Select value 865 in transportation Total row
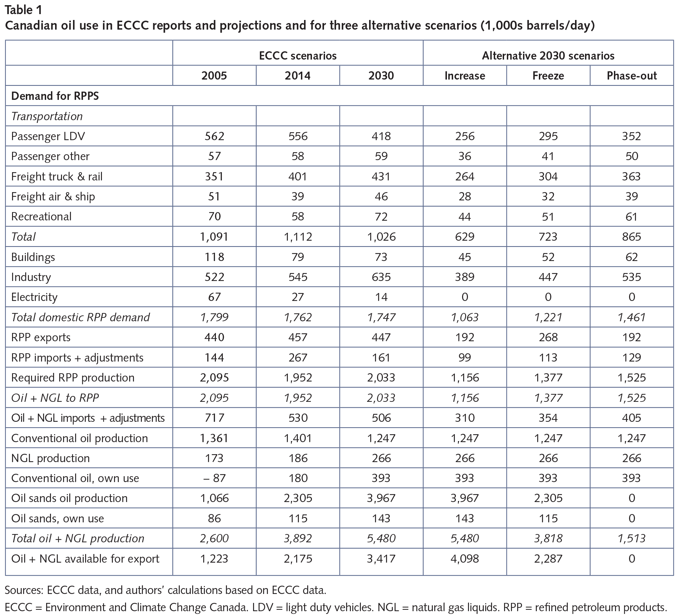This screenshot has width=679, height=616. pyautogui.click(x=632, y=237)
